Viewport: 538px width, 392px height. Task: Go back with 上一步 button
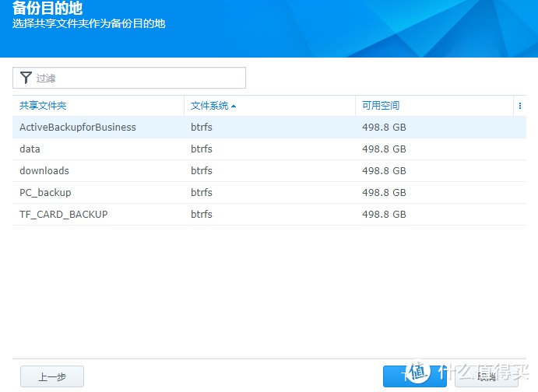[52, 377]
